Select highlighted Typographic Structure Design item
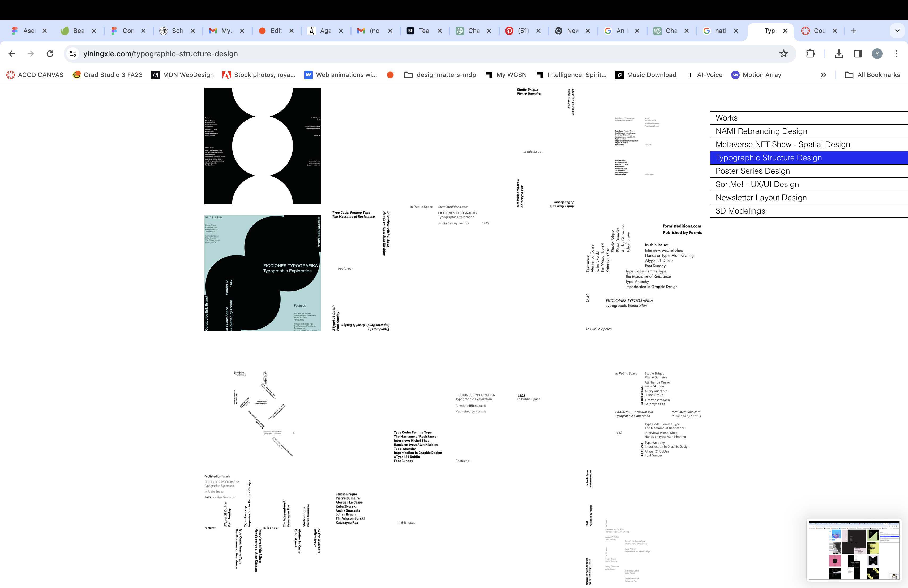The width and height of the screenshot is (908, 588). (768, 158)
